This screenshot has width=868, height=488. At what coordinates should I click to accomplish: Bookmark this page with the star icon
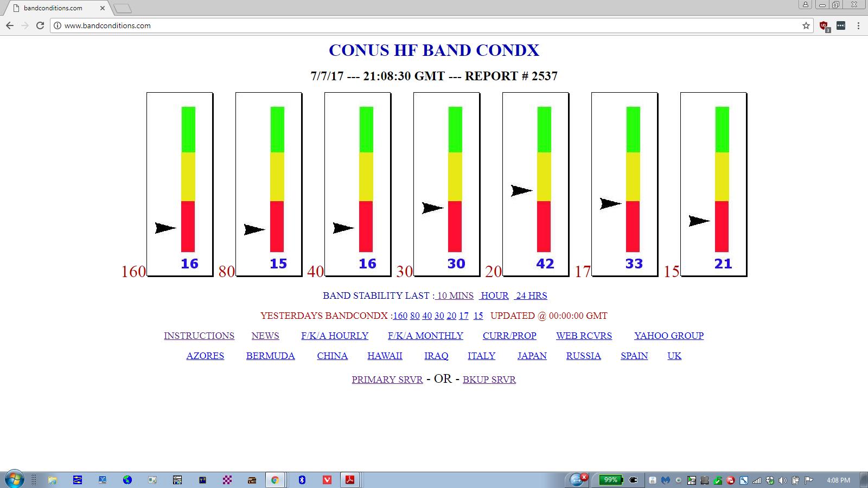tap(806, 25)
